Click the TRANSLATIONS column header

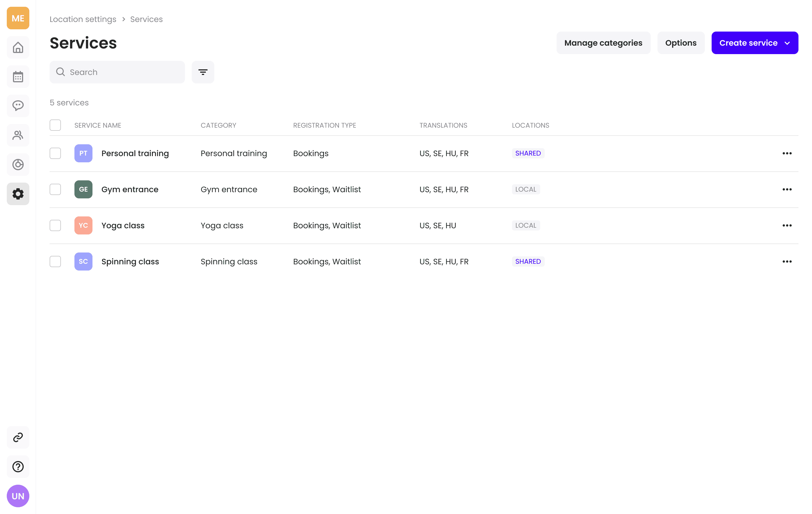pyautogui.click(x=443, y=125)
